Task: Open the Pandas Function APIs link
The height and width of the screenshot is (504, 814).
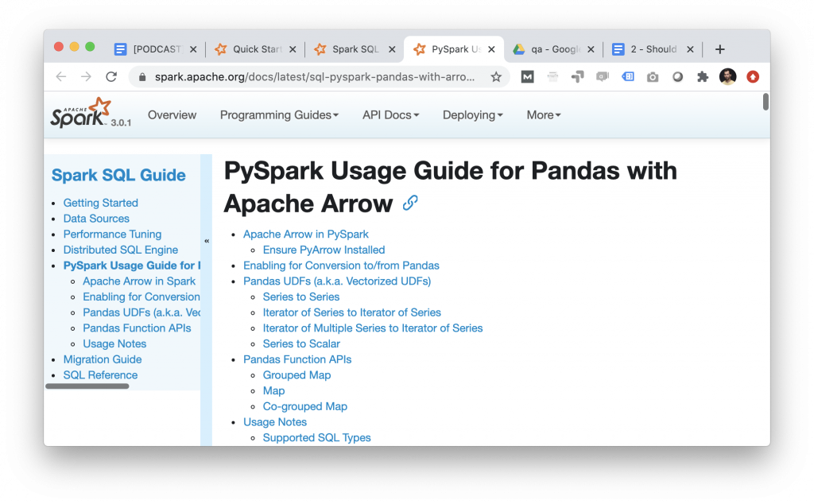Action: tap(297, 359)
